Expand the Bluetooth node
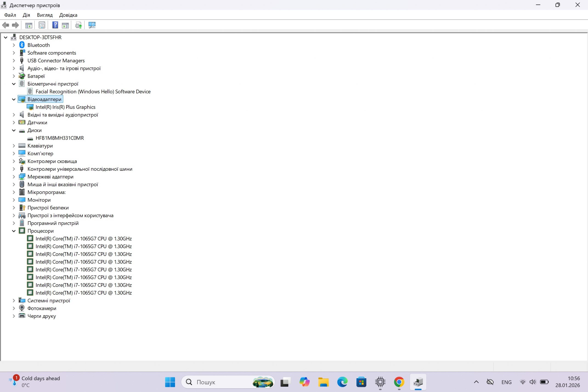588x392 pixels. (x=14, y=45)
